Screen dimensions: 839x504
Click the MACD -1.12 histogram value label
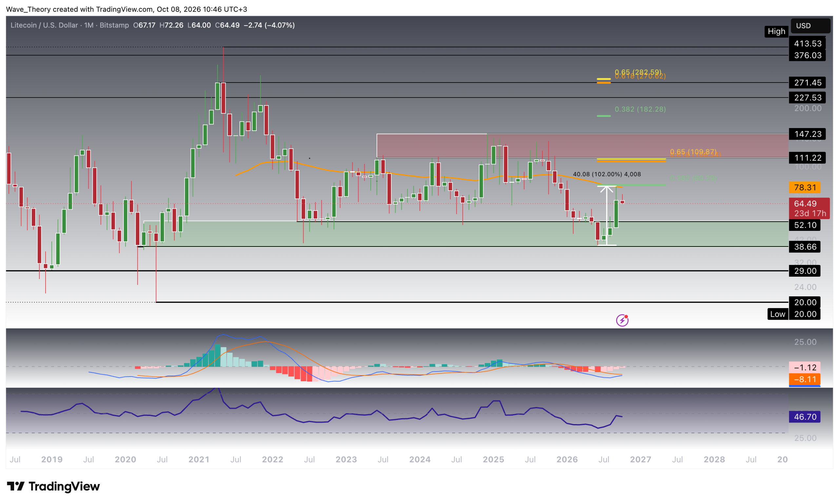[x=804, y=367]
